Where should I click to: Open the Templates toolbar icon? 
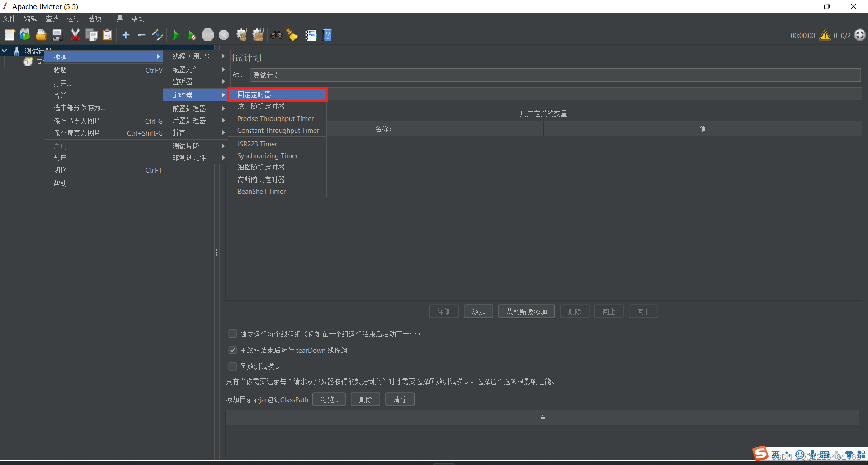pyautogui.click(x=25, y=35)
